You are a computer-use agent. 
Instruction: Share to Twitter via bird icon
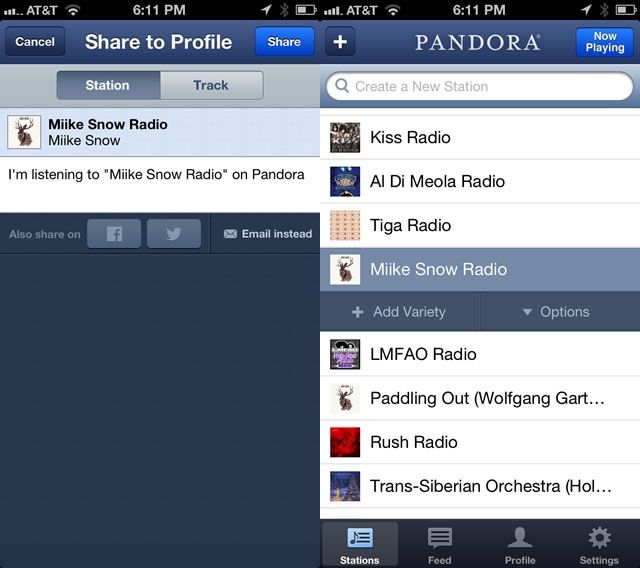[174, 234]
